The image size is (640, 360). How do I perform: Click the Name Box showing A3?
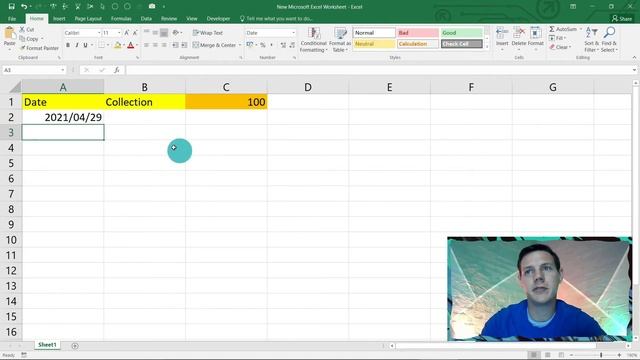pyautogui.click(x=33, y=70)
